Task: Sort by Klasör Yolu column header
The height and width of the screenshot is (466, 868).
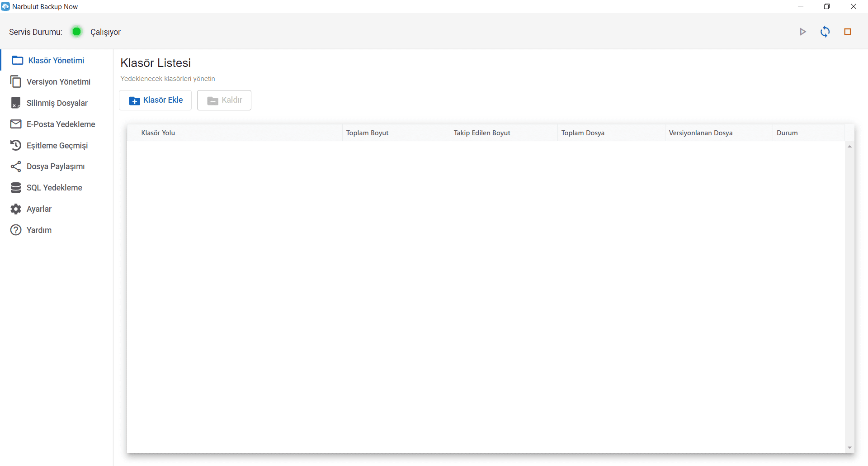Action: coord(235,133)
